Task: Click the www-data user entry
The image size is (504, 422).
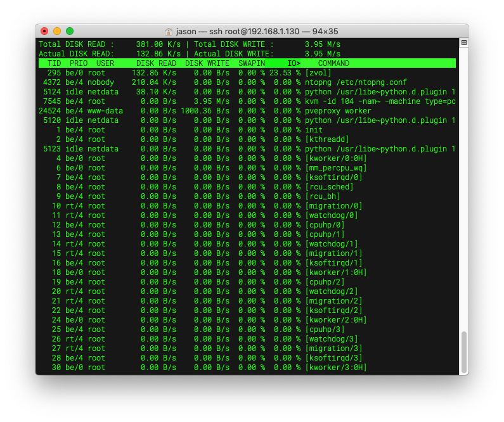Action: pos(105,111)
